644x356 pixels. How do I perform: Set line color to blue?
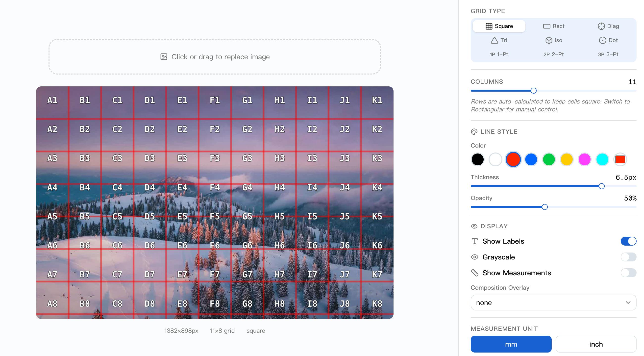click(x=531, y=159)
